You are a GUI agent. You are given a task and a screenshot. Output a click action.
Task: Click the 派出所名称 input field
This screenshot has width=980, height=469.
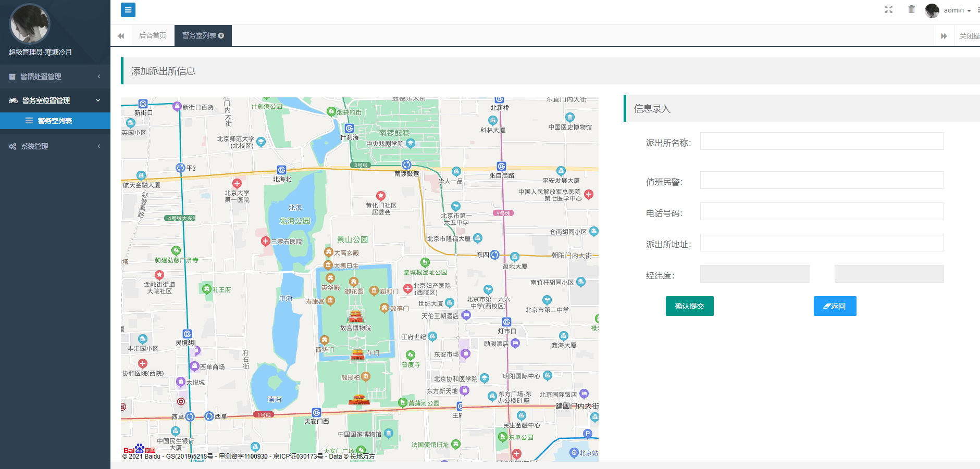tap(822, 141)
